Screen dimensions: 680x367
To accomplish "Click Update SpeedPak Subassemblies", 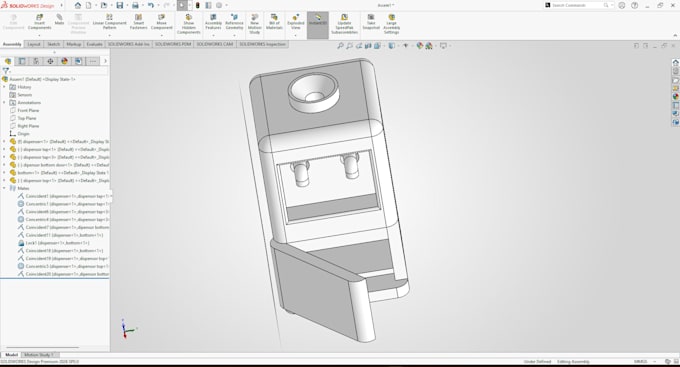I will click(344, 24).
